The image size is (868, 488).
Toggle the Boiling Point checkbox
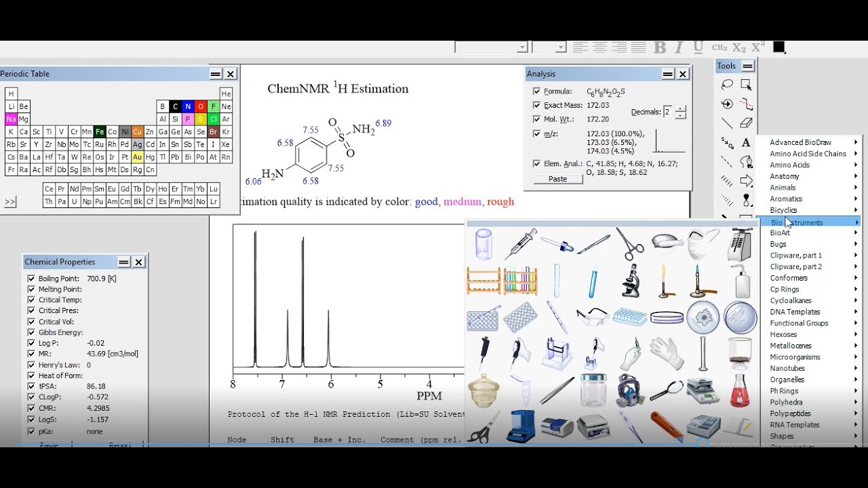tap(31, 279)
